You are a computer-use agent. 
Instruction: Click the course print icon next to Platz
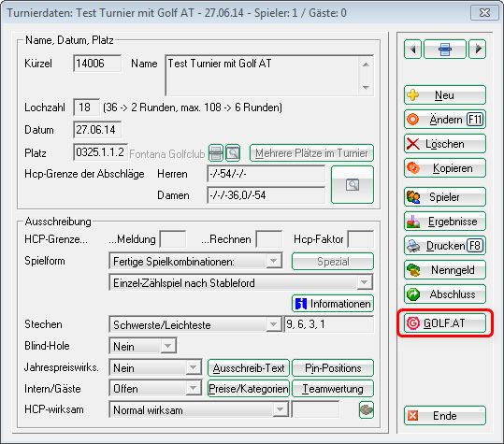pos(216,153)
